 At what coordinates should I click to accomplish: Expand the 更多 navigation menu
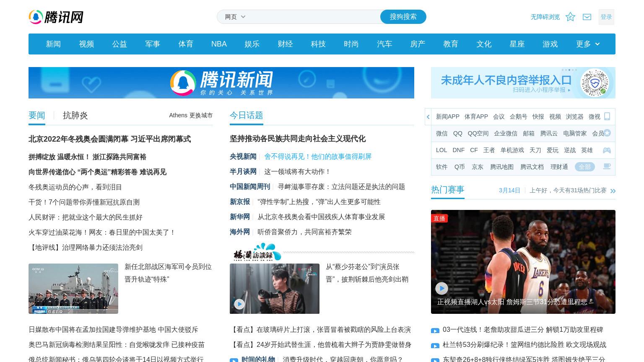click(x=588, y=44)
